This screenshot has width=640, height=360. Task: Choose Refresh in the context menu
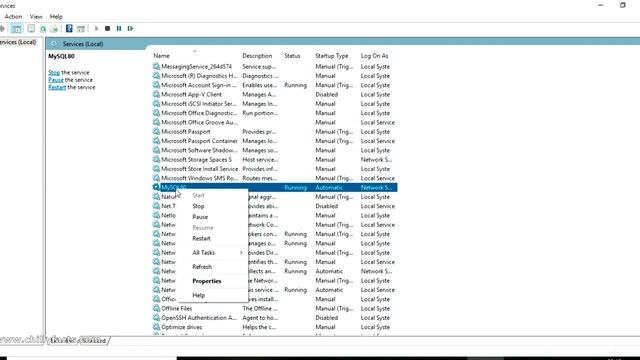pyautogui.click(x=202, y=267)
